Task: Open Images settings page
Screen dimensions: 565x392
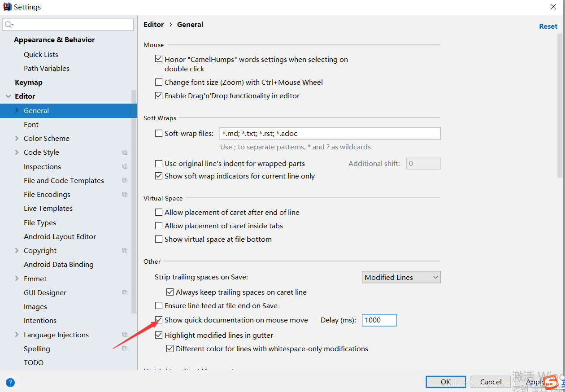Action: (35, 306)
